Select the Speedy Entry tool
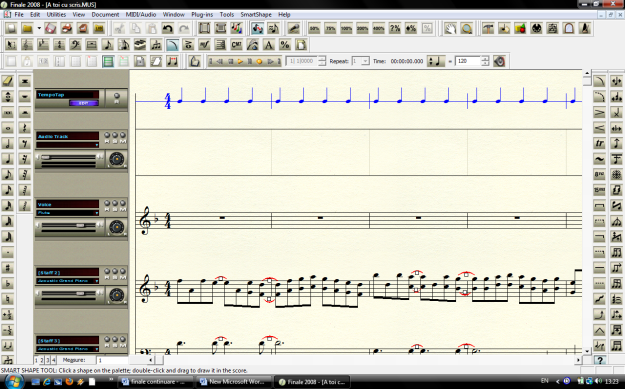This screenshot has width=625, height=389. (124, 45)
